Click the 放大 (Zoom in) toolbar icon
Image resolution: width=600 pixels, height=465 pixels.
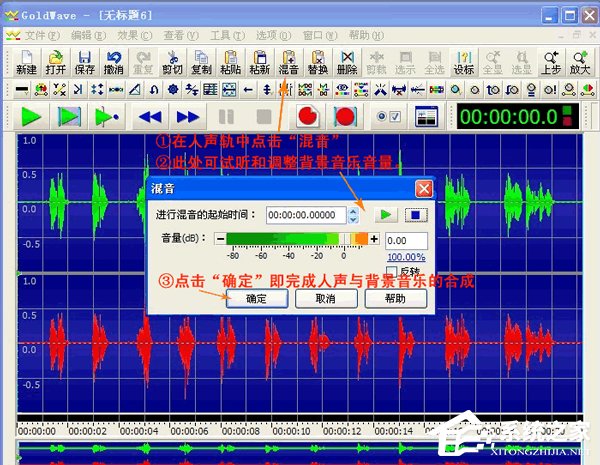point(579,63)
